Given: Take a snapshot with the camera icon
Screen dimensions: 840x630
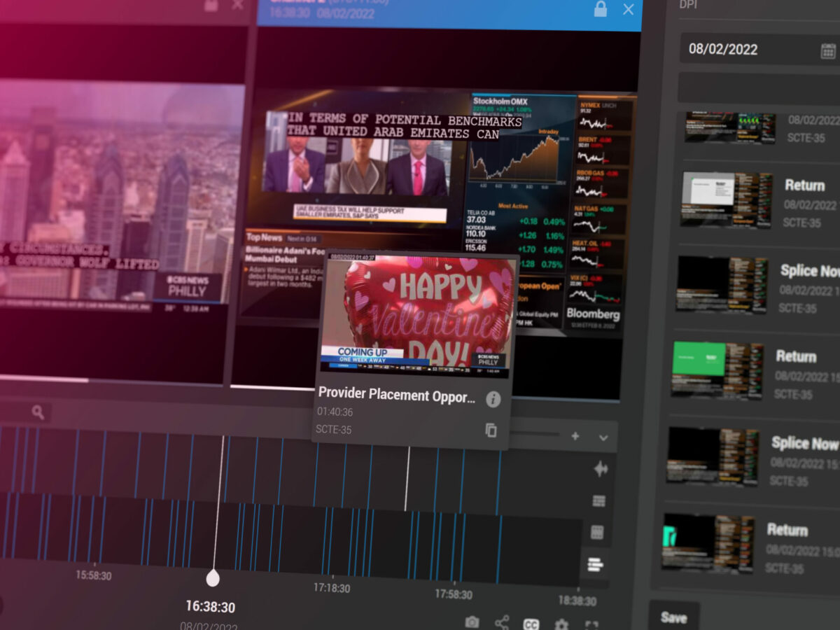Looking at the screenshot, I should click(472, 622).
